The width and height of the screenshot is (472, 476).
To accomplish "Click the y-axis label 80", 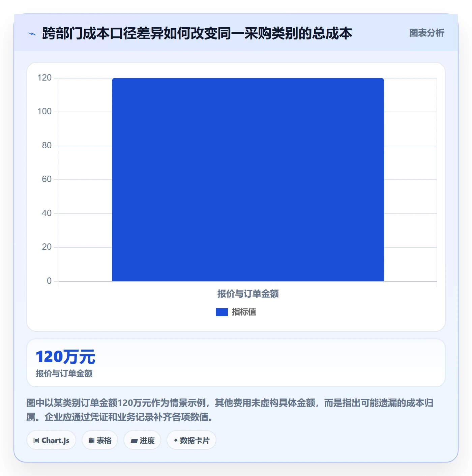I will (47, 146).
